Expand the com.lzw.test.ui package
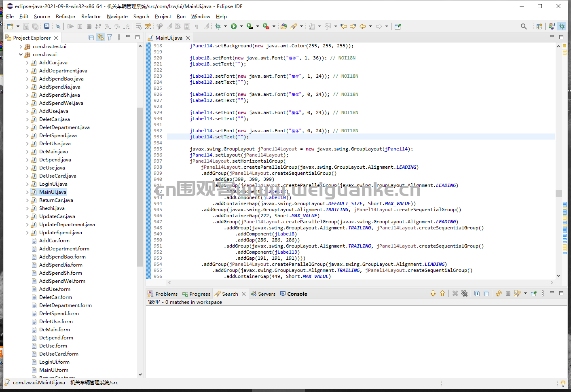 (x=21, y=46)
